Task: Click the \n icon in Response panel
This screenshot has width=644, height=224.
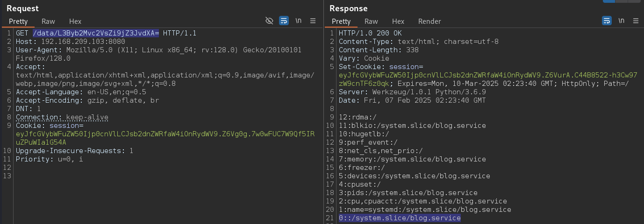Action: [621, 21]
